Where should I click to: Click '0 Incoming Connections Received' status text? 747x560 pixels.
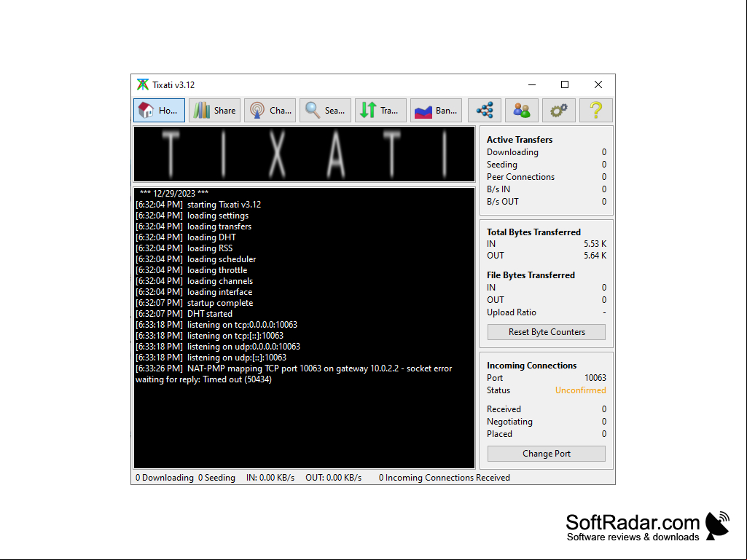pyautogui.click(x=445, y=478)
